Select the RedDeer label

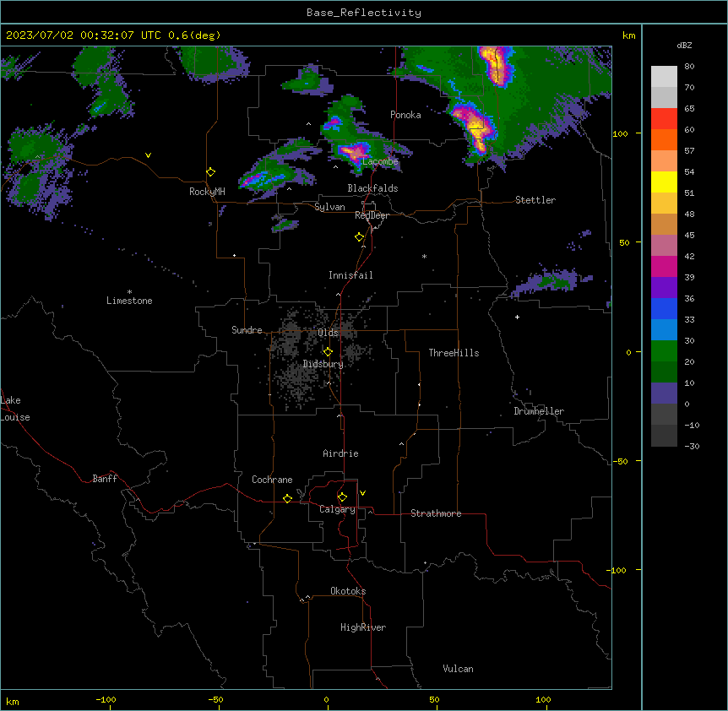(x=372, y=215)
